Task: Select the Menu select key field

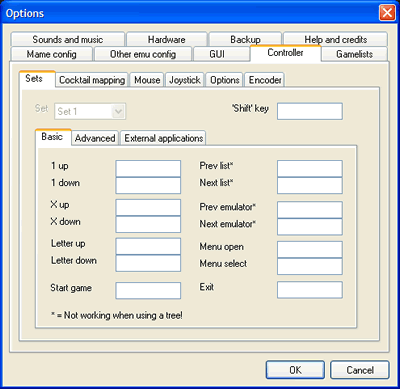Action: point(310,266)
